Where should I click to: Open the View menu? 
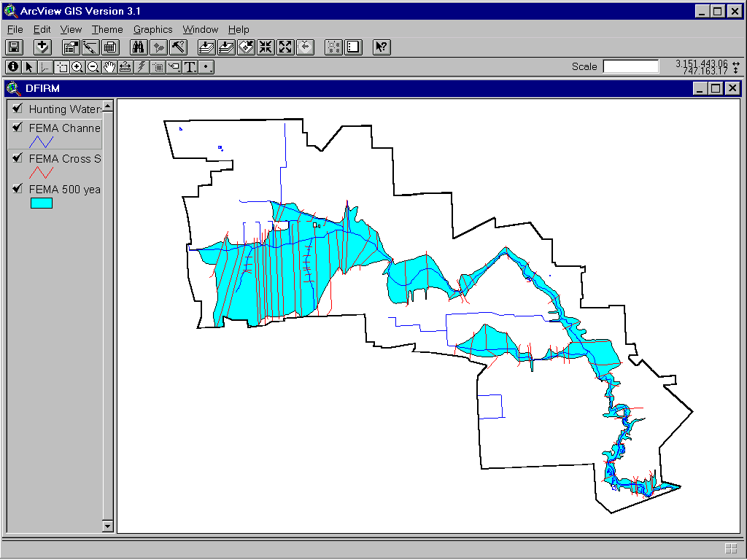(71, 29)
